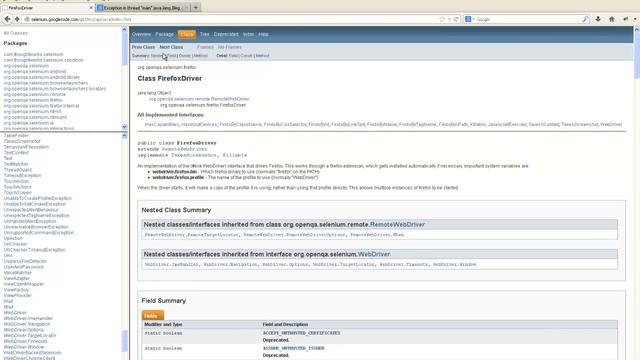The image size is (640, 360).
Task: Click the No Frames link
Action: tap(229, 47)
